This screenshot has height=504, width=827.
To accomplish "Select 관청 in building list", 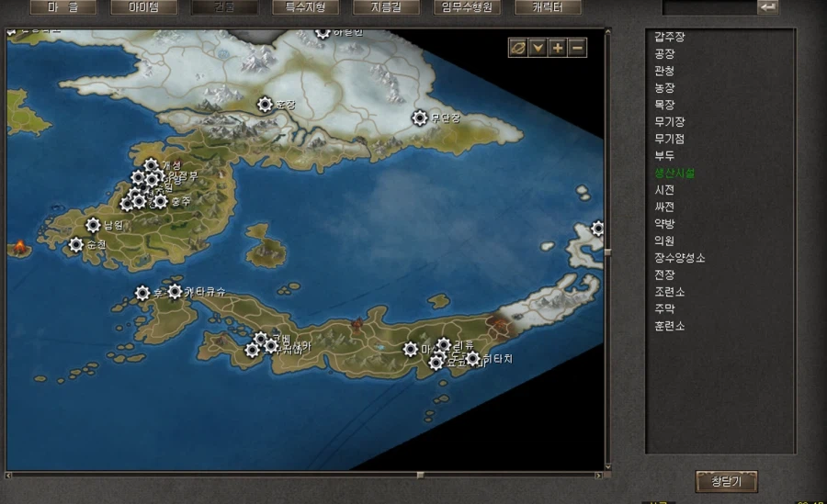I will 664,71.
